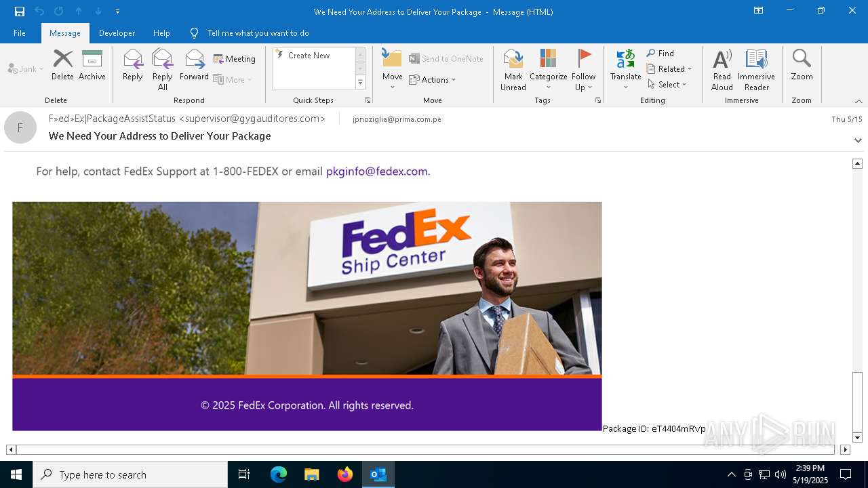Open the Developer tab
This screenshot has width=868, height=488.
tap(117, 33)
